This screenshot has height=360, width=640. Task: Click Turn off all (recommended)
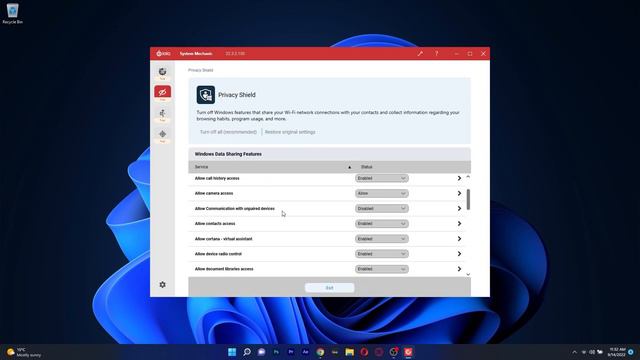pos(228,132)
